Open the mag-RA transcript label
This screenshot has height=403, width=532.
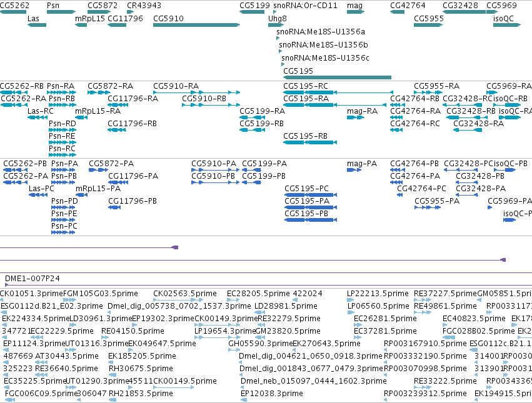pyautogui.click(x=362, y=111)
